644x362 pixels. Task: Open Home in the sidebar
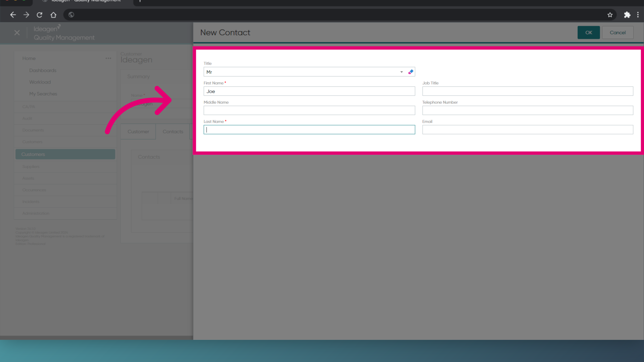click(29, 58)
